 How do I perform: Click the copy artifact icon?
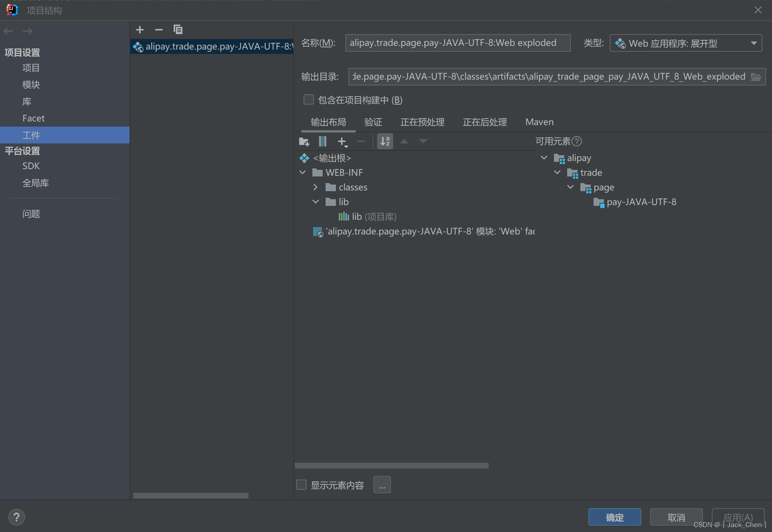[178, 29]
